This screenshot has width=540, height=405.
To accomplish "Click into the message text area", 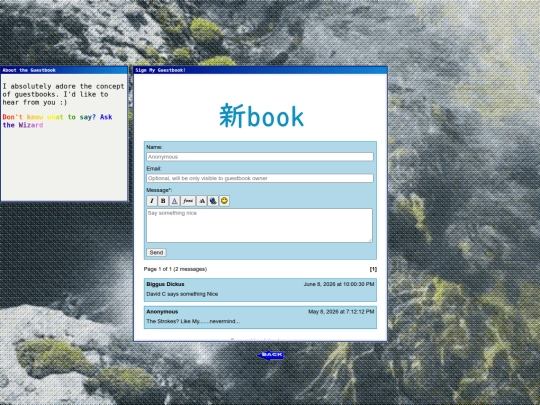I will point(259,226).
